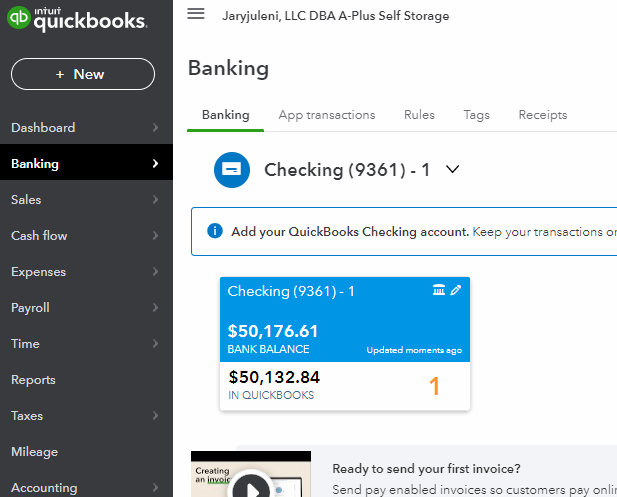Click the BANK BALANCE label
Screen dimensions: 617x497
268,349
